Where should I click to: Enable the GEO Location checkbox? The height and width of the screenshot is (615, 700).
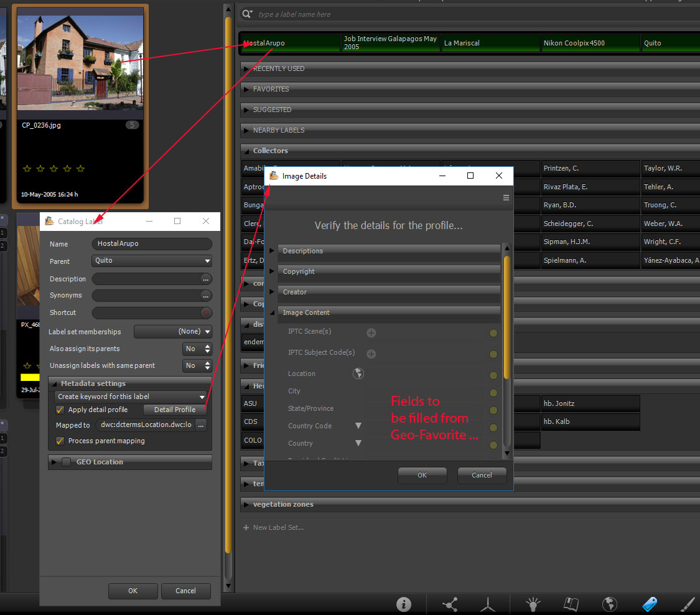[x=66, y=462]
